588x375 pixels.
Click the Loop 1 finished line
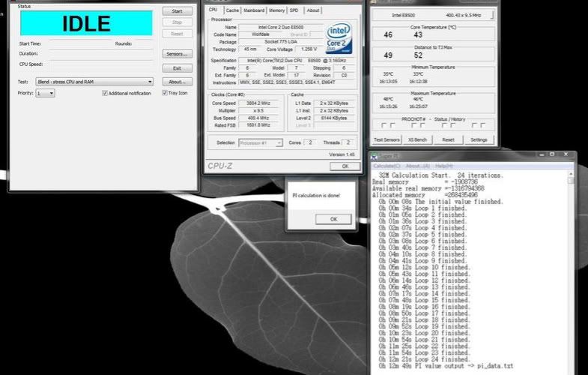422,208
